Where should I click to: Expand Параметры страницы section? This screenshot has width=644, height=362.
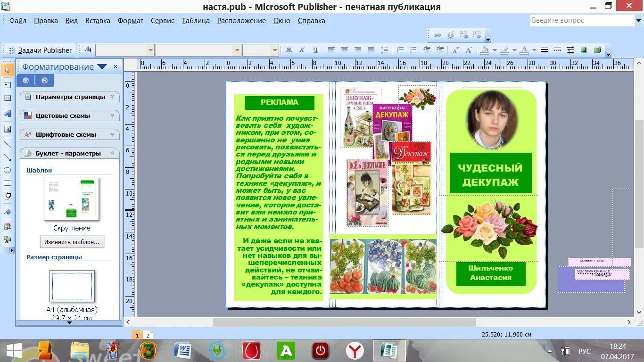70,97
